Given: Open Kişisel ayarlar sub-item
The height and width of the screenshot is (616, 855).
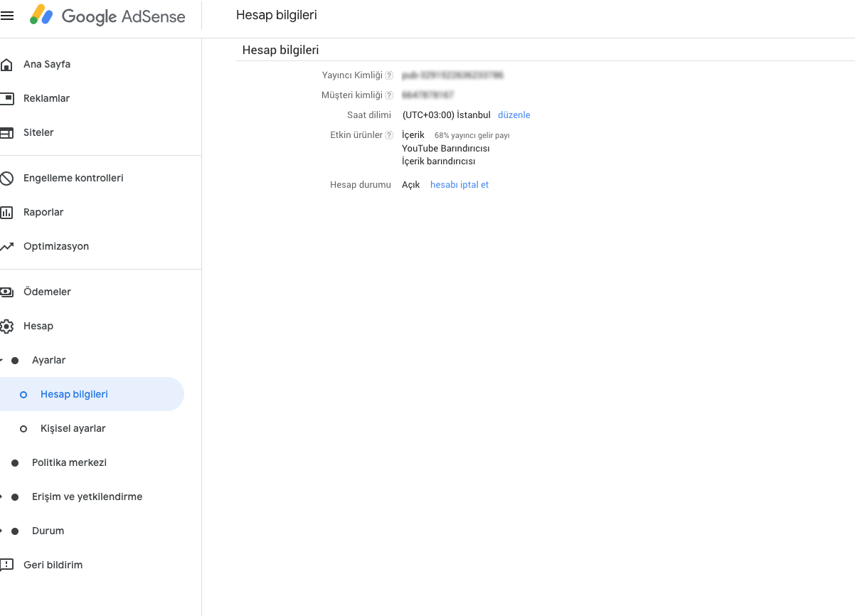Looking at the screenshot, I should click(x=73, y=428).
